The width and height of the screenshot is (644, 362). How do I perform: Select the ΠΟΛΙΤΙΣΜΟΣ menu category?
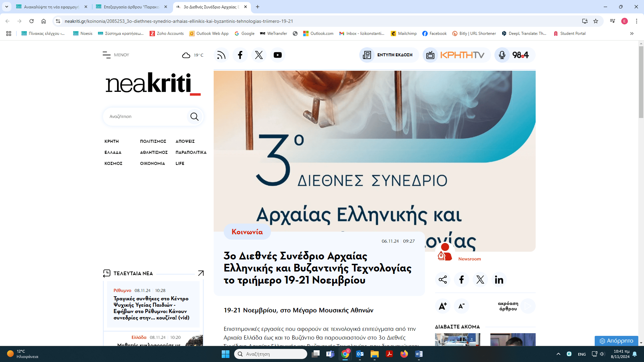(153, 141)
